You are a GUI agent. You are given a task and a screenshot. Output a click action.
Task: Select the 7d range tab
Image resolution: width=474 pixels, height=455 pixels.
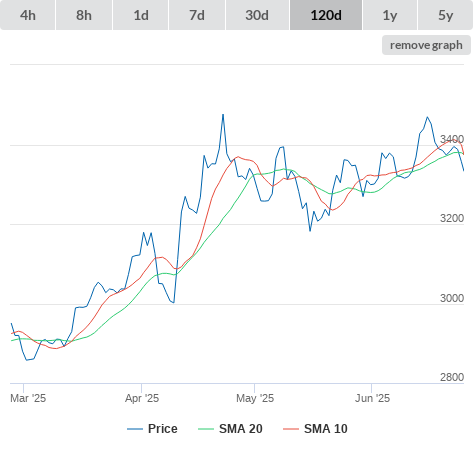point(197,15)
